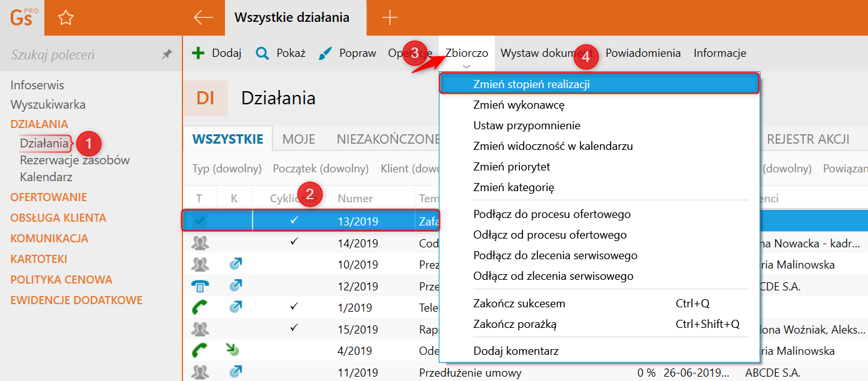Toggle cyclic checkmark for row 14/2019
The width and height of the screenshot is (868, 381).
[x=294, y=242]
